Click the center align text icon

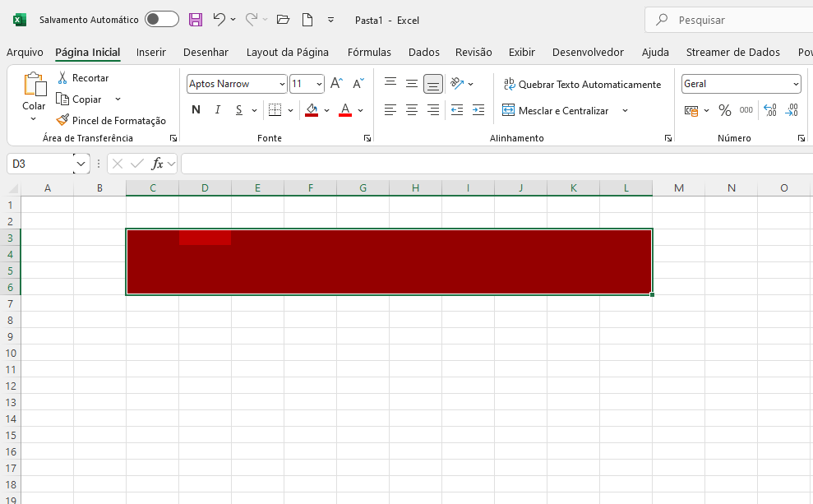point(412,110)
